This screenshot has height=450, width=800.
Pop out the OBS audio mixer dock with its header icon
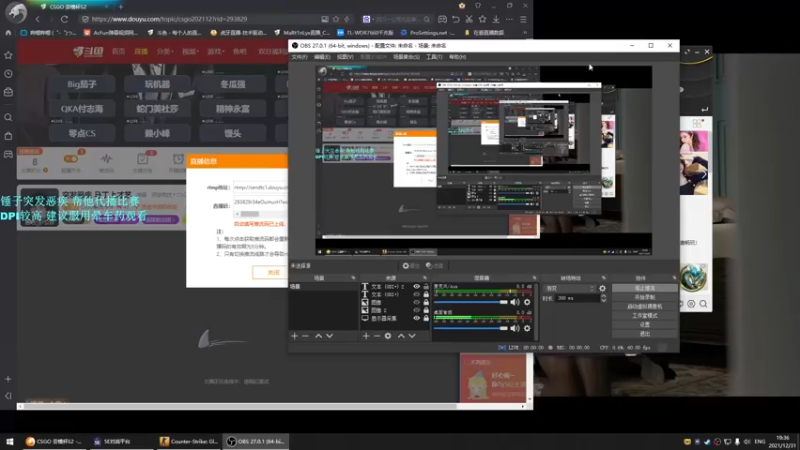(535, 278)
